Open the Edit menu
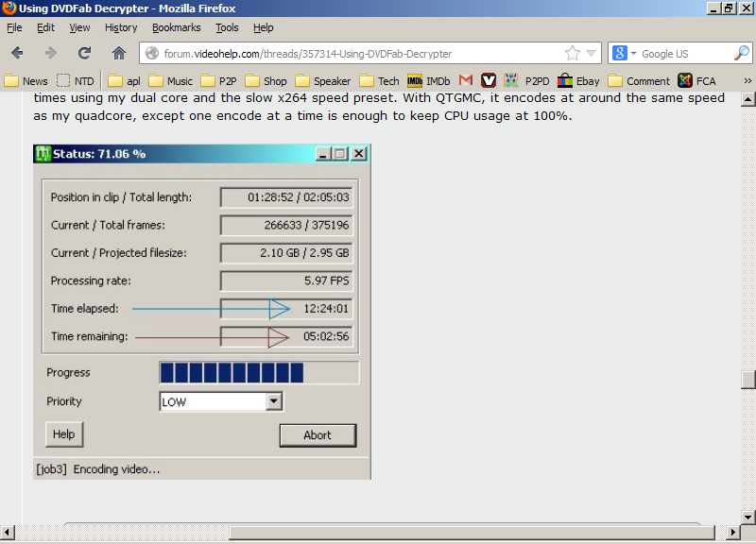 pyautogui.click(x=45, y=27)
